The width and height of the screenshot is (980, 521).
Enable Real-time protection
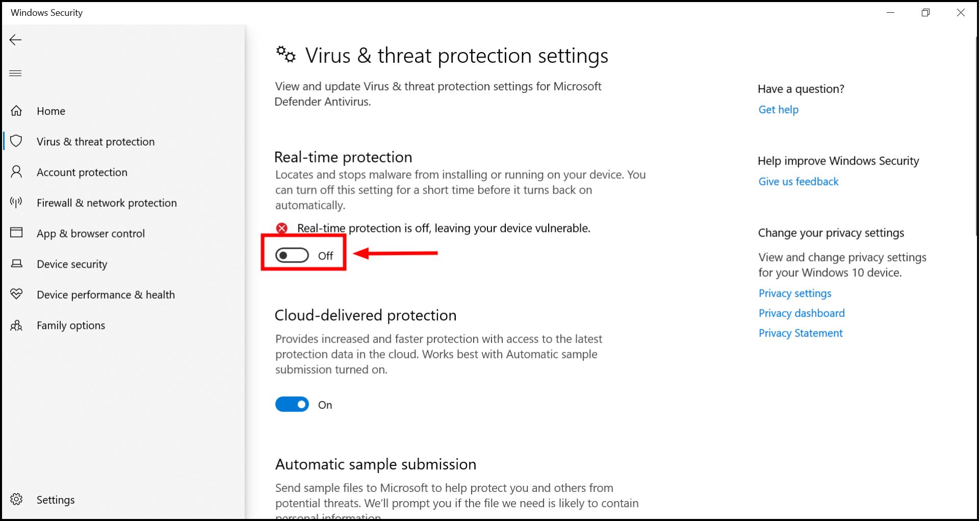(291, 254)
